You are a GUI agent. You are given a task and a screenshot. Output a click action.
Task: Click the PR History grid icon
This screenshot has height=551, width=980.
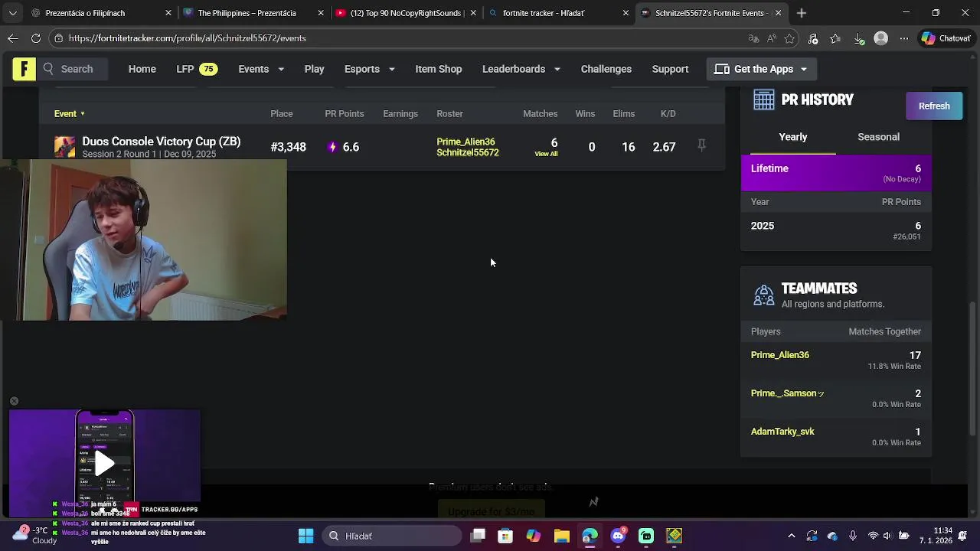click(x=764, y=99)
